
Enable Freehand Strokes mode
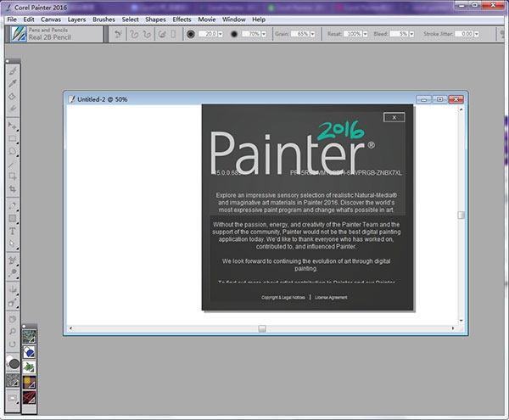[x=134, y=34]
